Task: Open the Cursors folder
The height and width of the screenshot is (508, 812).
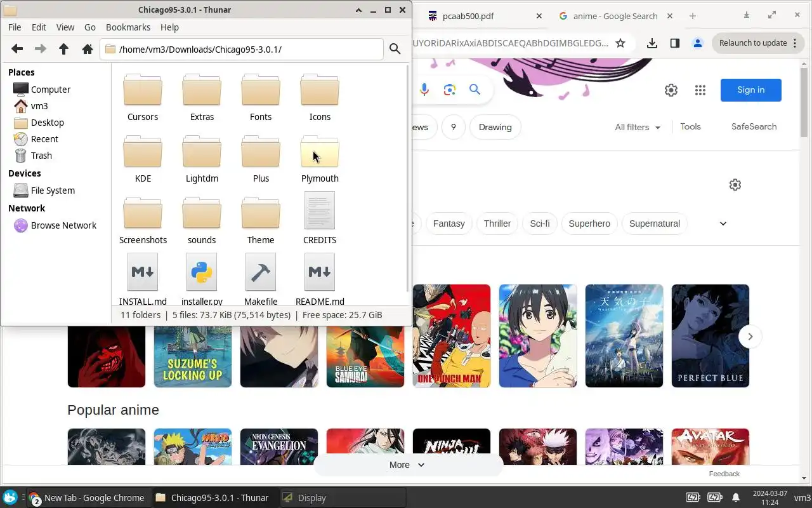Action: coord(143,97)
